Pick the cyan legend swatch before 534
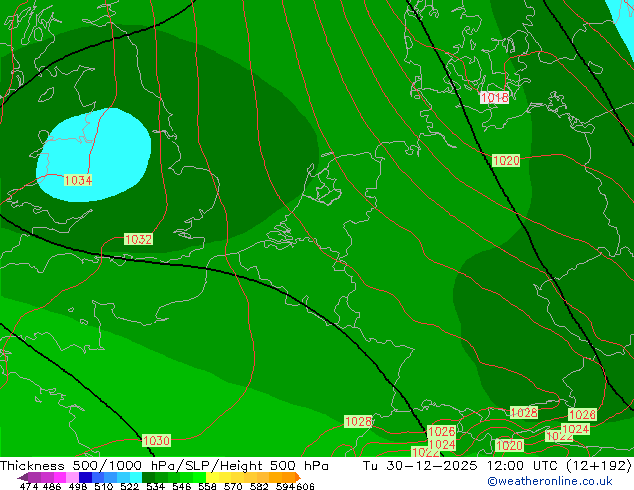 click(x=136, y=477)
